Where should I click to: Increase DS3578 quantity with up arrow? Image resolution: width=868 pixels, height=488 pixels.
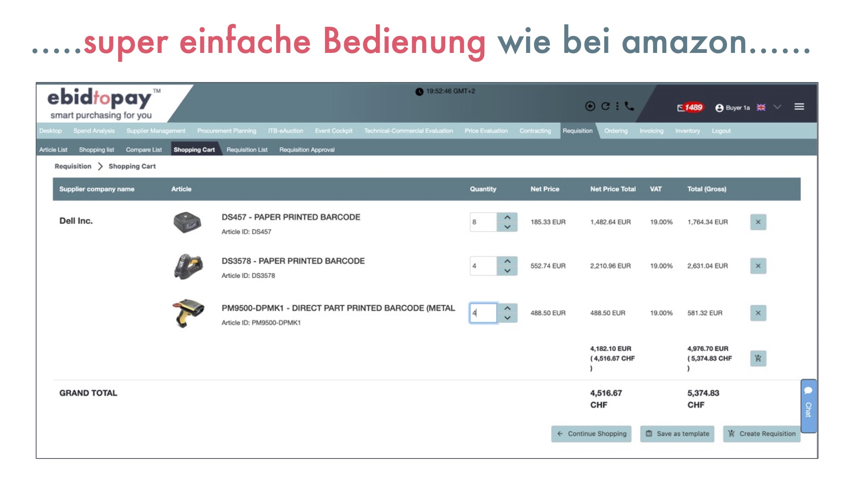[x=507, y=261]
